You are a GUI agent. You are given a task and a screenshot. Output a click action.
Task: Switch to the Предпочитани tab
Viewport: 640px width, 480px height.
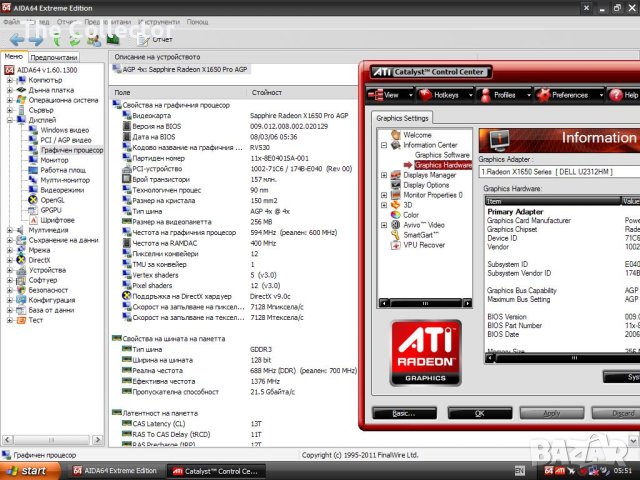(53, 58)
